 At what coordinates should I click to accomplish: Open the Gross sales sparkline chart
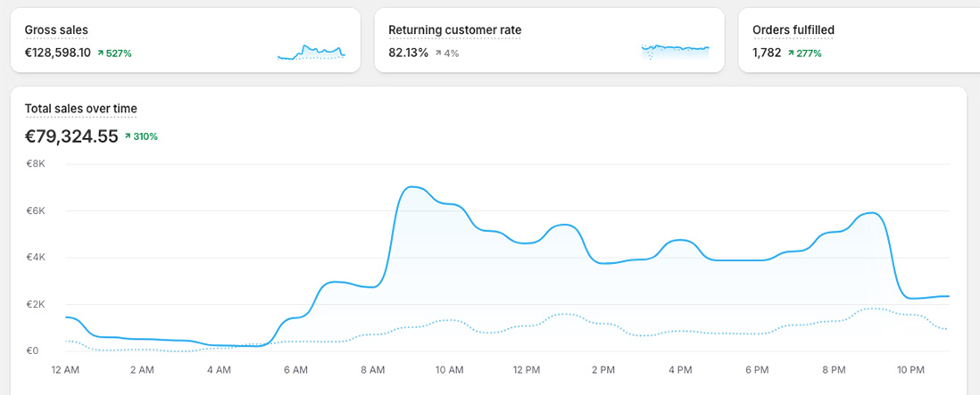click(x=311, y=52)
